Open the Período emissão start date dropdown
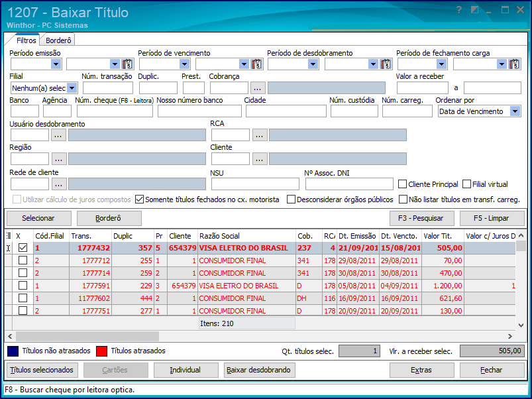532x399 pixels. [56, 64]
